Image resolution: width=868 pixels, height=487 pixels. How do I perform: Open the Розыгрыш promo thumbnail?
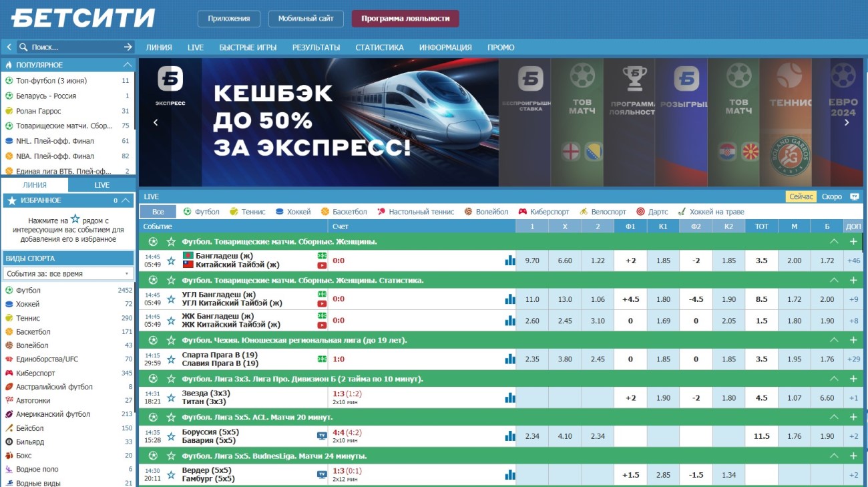coord(682,122)
